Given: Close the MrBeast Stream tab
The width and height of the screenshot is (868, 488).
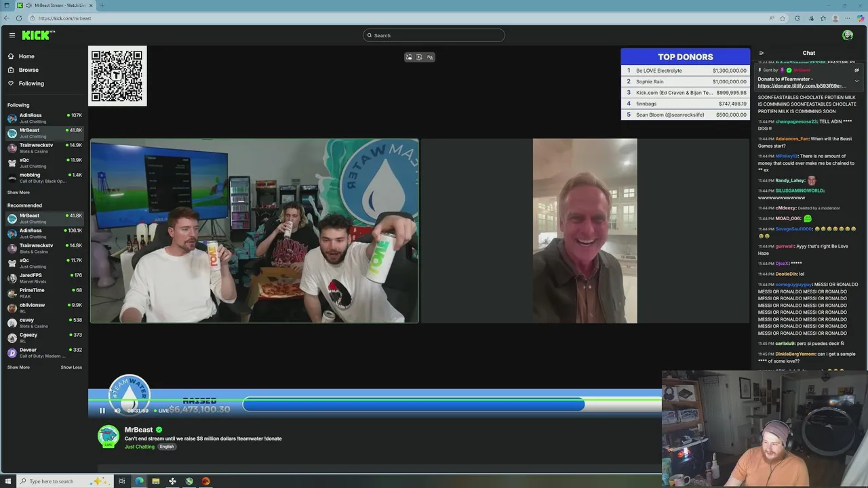Looking at the screenshot, I should pyautogui.click(x=91, y=5).
